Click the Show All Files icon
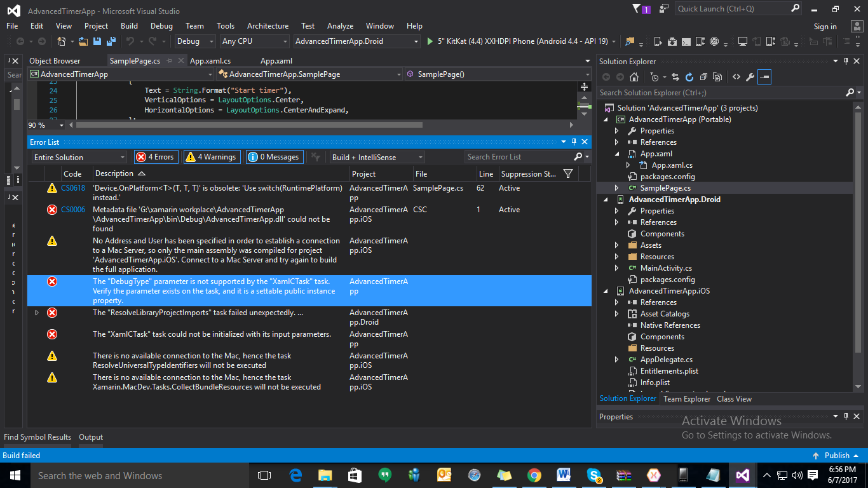This screenshot has width=868, height=488. (x=717, y=77)
